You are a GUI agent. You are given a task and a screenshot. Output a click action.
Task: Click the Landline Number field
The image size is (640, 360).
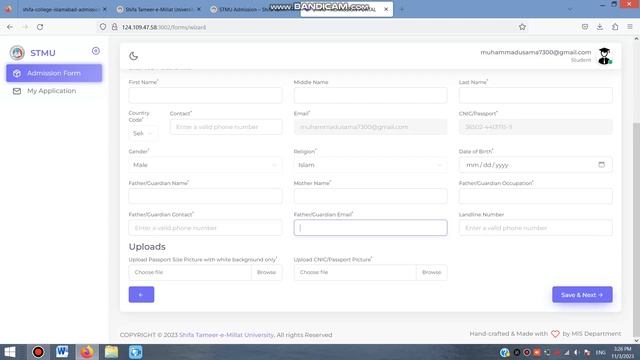click(536, 228)
